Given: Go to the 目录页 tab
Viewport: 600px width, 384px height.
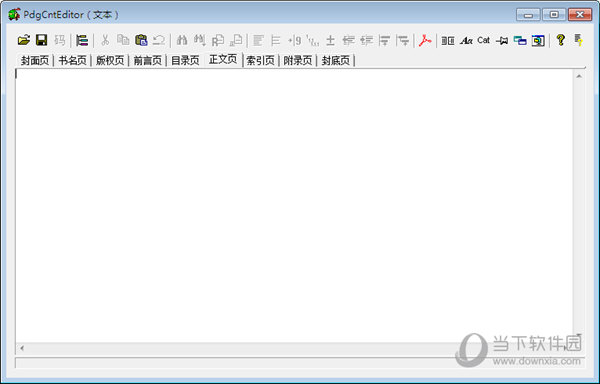Looking at the screenshot, I should [185, 60].
